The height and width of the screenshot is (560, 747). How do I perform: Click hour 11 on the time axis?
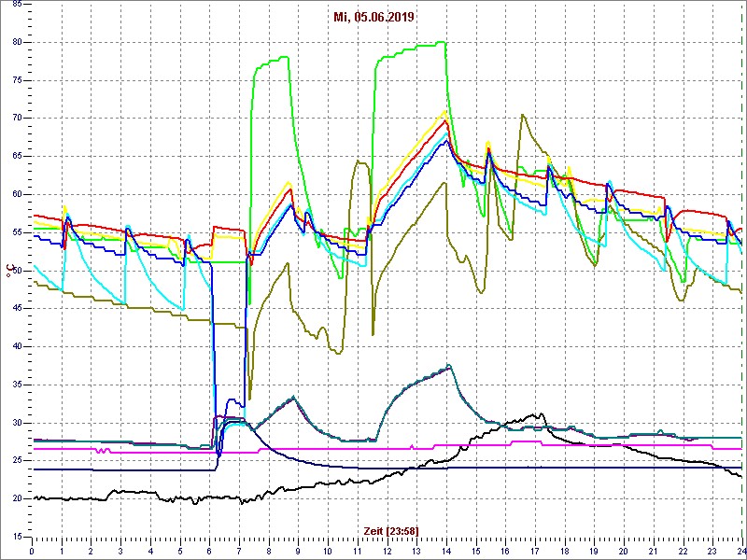pos(358,552)
